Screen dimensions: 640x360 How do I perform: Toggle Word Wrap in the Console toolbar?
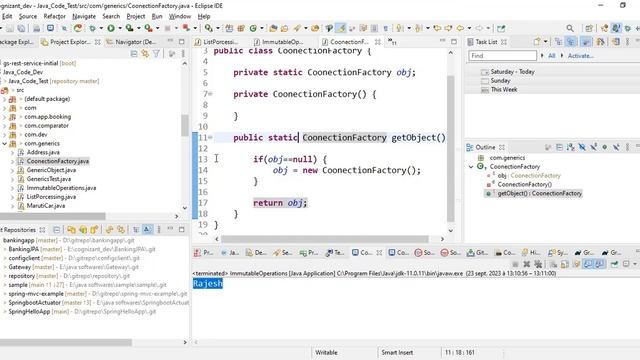point(576,264)
